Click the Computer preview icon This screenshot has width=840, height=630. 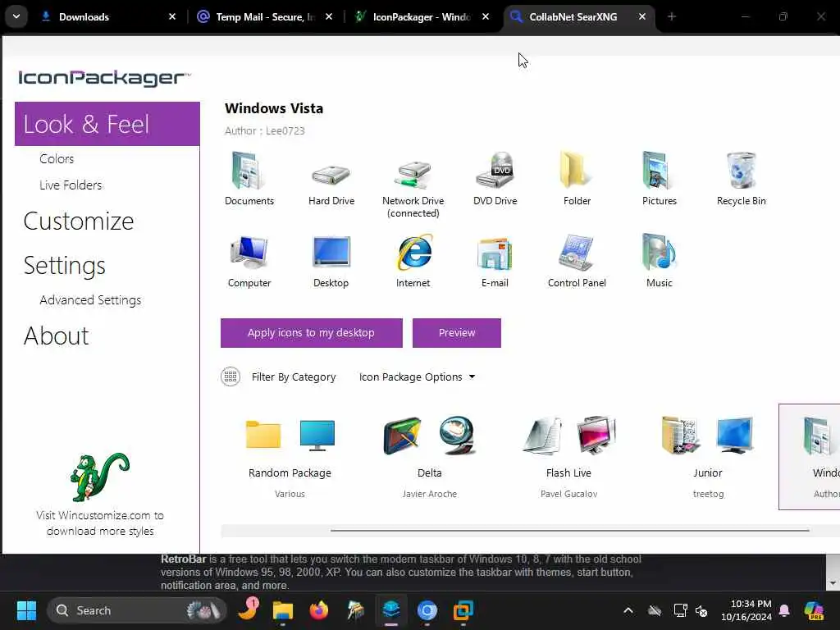(249, 252)
